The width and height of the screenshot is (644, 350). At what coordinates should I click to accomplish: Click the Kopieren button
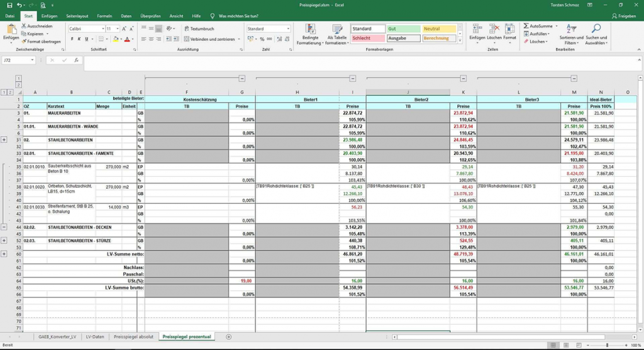pos(35,34)
